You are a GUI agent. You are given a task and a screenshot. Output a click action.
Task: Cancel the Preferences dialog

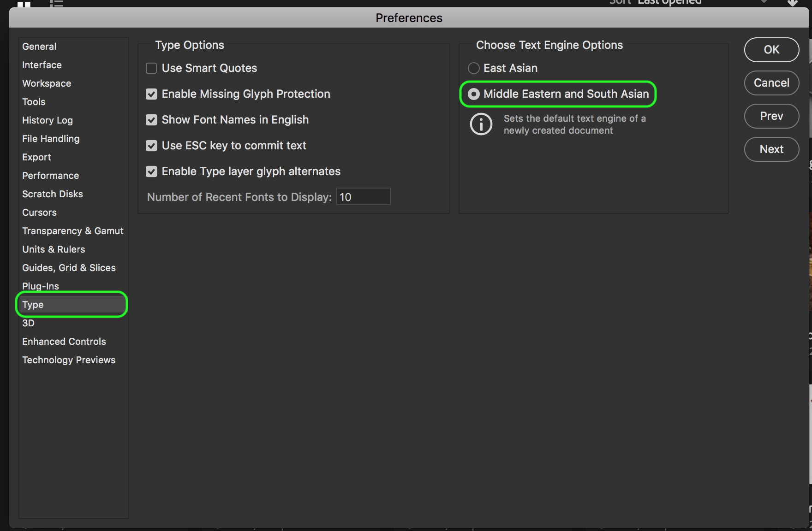771,83
